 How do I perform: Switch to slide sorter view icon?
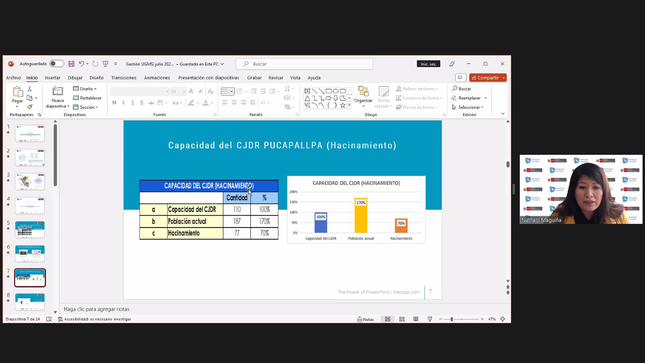pos(402,319)
